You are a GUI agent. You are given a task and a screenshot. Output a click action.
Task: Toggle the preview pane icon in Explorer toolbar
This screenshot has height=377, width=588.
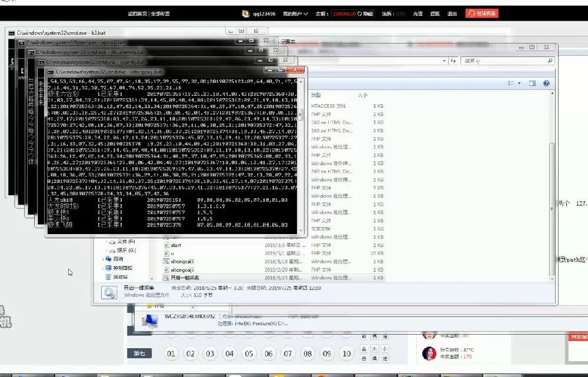532,83
